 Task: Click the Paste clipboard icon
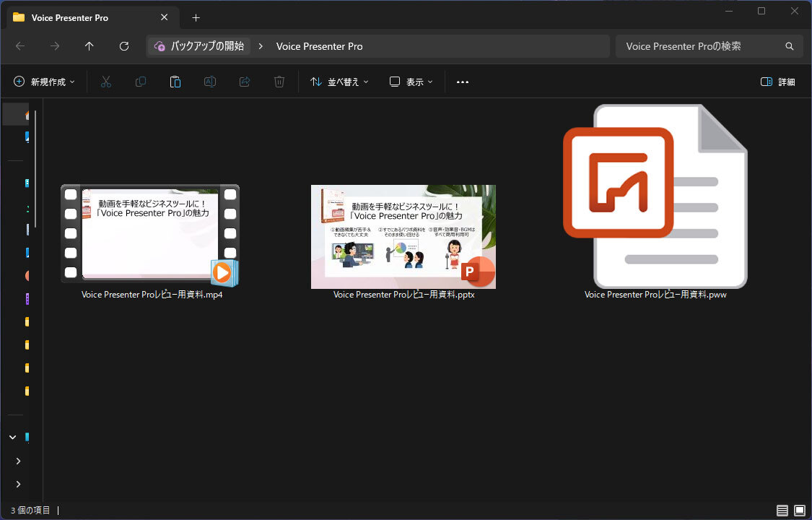(175, 82)
